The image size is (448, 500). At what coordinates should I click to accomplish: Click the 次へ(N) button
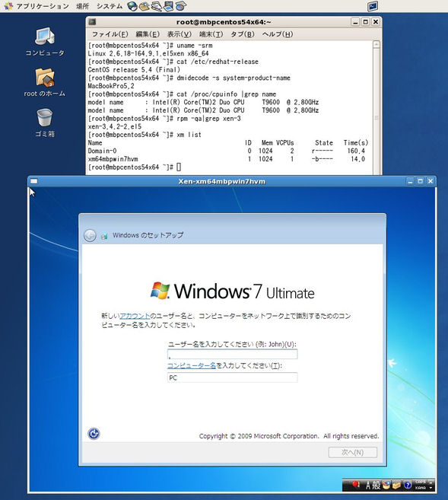pos(353,452)
